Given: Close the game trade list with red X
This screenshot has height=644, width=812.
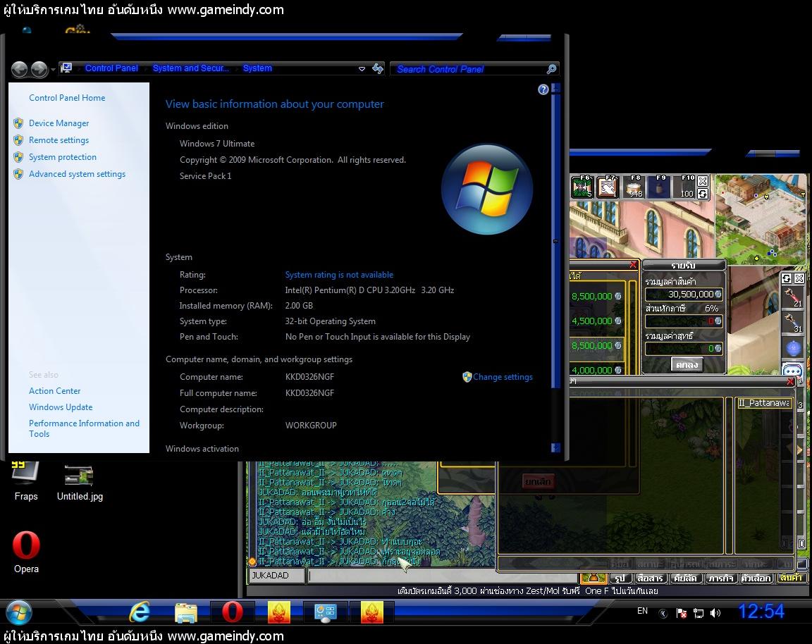Looking at the screenshot, I should point(633,264).
